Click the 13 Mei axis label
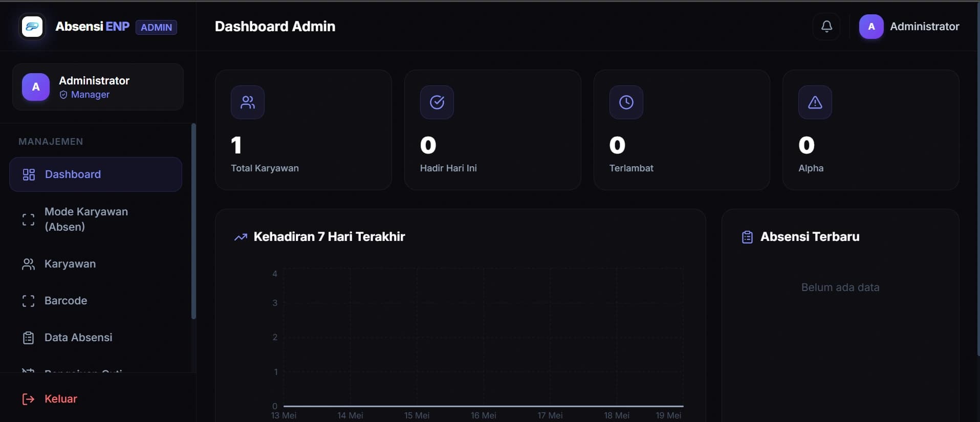Image resolution: width=980 pixels, height=422 pixels. [x=284, y=415]
